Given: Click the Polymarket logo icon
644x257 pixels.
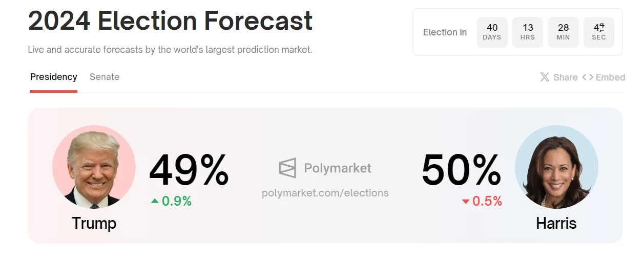Looking at the screenshot, I should tap(287, 168).
